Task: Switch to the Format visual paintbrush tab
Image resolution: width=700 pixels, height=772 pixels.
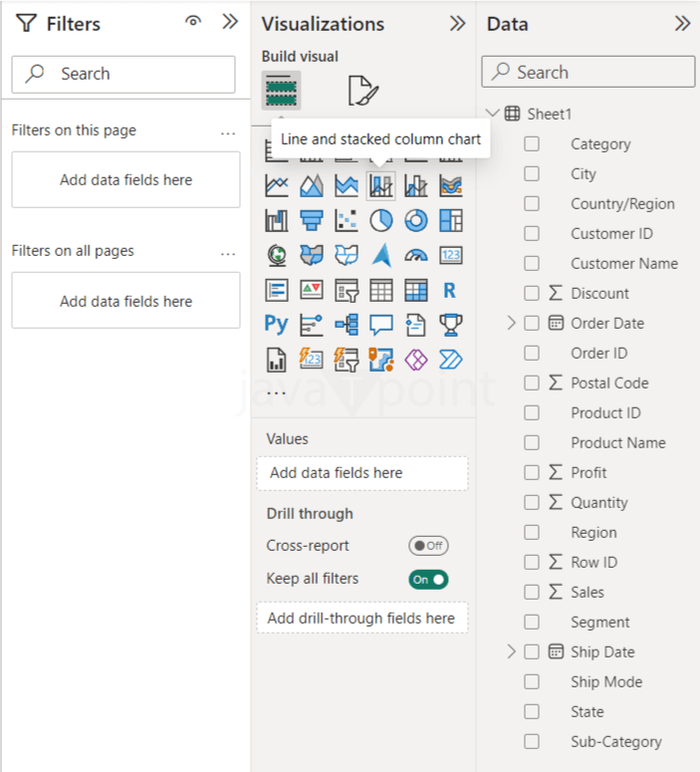Action: pos(363,91)
